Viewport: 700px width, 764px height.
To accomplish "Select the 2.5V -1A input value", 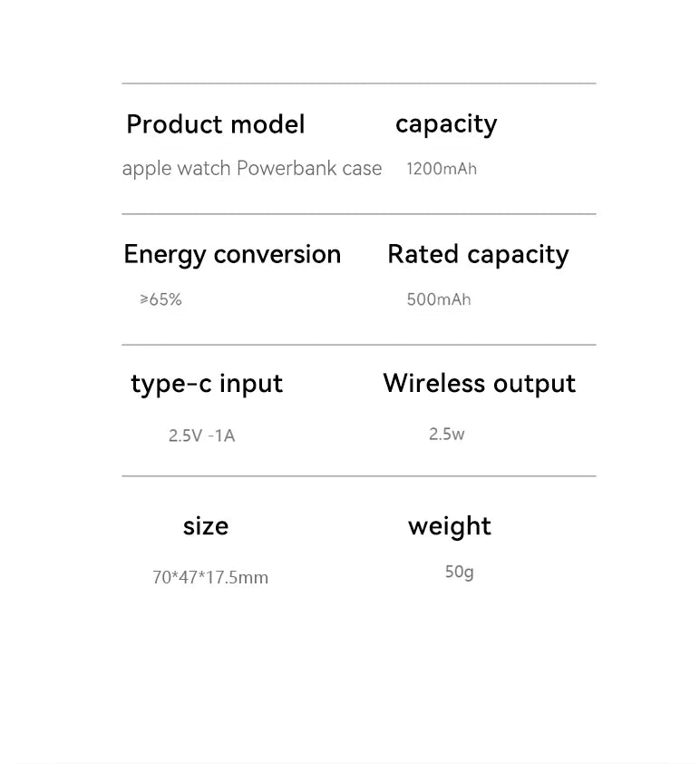I will pyautogui.click(x=201, y=436).
